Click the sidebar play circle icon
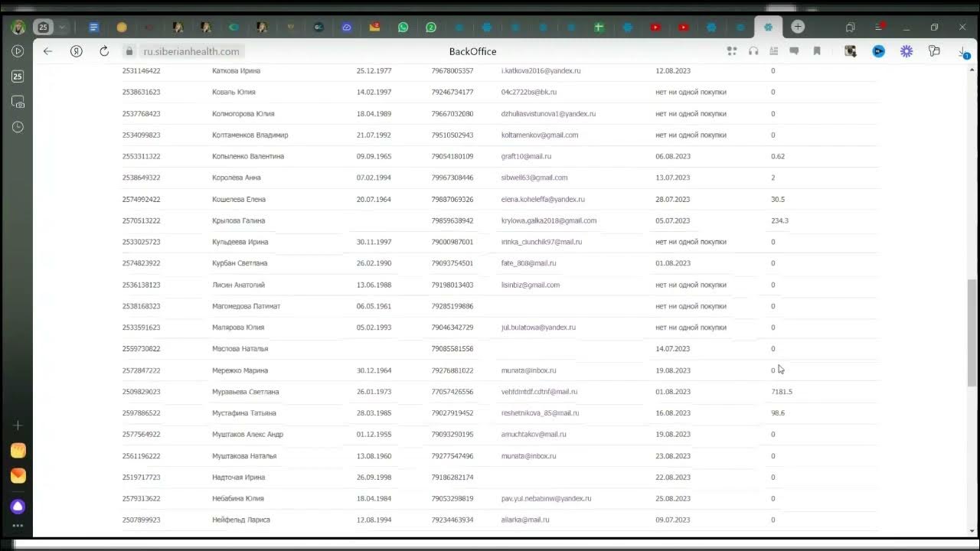The image size is (980, 551). pos(18,51)
